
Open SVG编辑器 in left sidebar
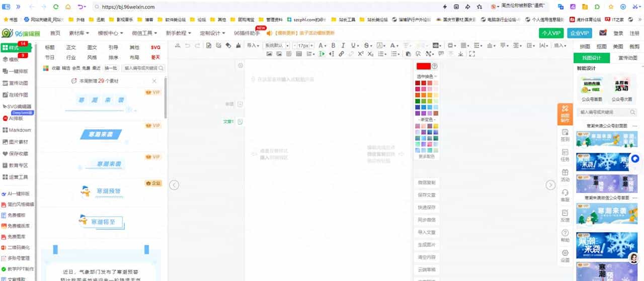point(18,106)
